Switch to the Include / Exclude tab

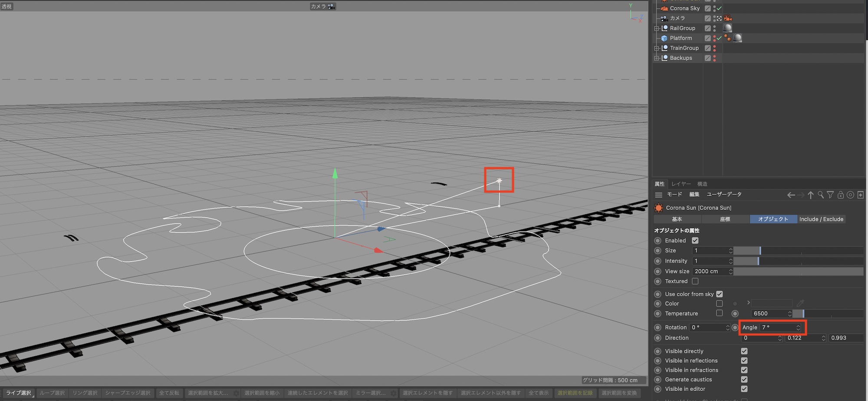pyautogui.click(x=821, y=219)
